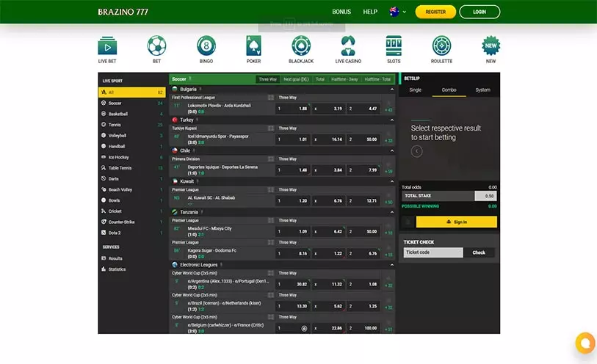This screenshot has height=364, width=597.
Task: Select Volleyball in the live sport list
Action: [x=131, y=136]
